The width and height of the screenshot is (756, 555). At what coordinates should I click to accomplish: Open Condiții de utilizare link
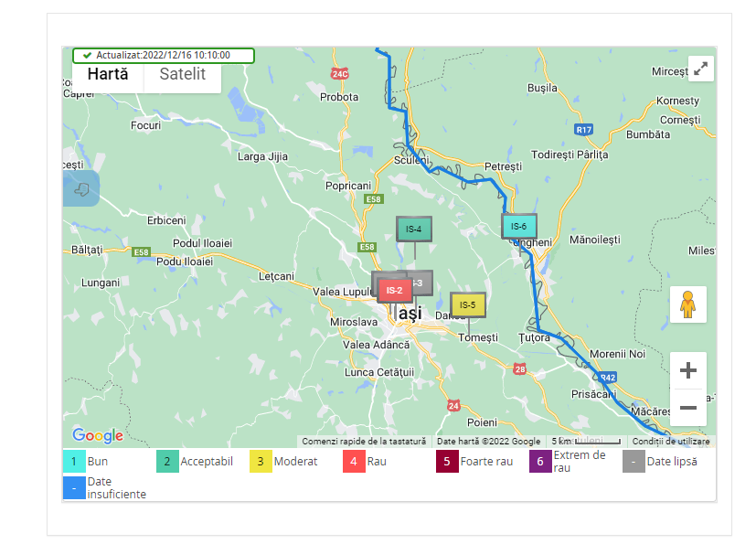671,442
